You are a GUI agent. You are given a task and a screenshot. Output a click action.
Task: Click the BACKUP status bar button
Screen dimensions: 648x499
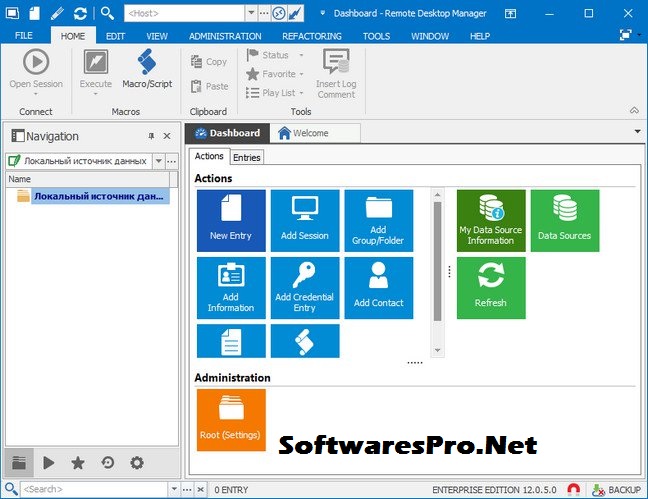[x=616, y=489]
